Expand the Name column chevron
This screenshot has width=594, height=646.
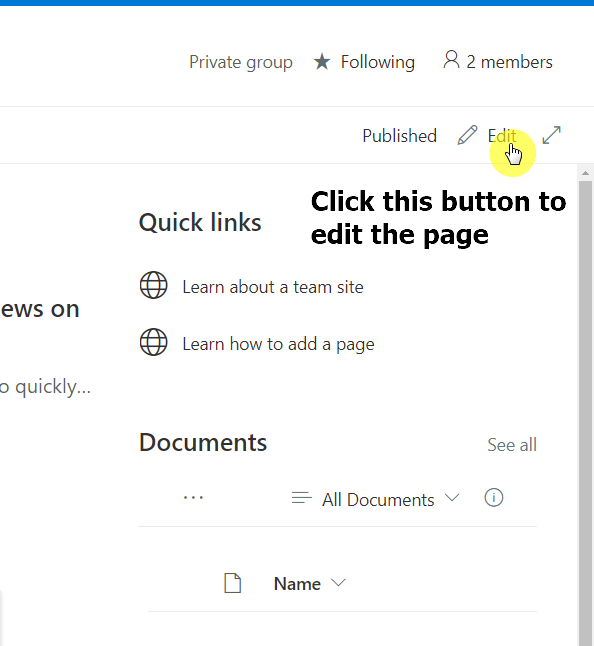click(x=338, y=583)
